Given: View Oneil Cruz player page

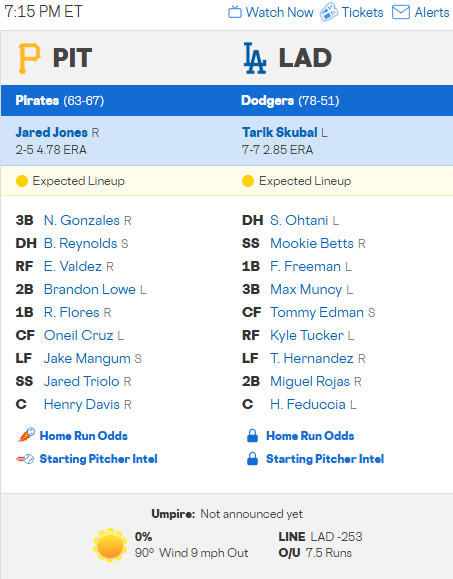Looking at the screenshot, I should [78, 335].
